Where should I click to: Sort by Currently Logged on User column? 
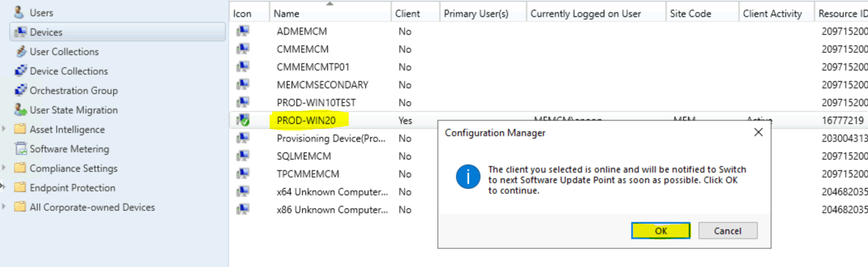coord(596,13)
